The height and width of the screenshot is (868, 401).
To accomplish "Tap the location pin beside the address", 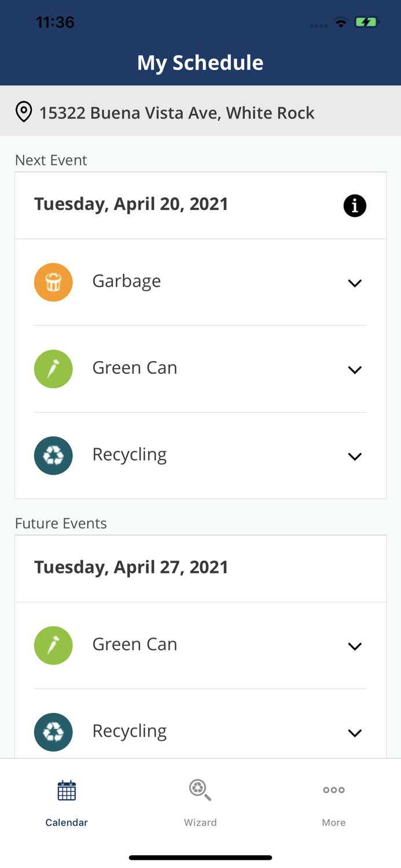I will click(x=24, y=111).
